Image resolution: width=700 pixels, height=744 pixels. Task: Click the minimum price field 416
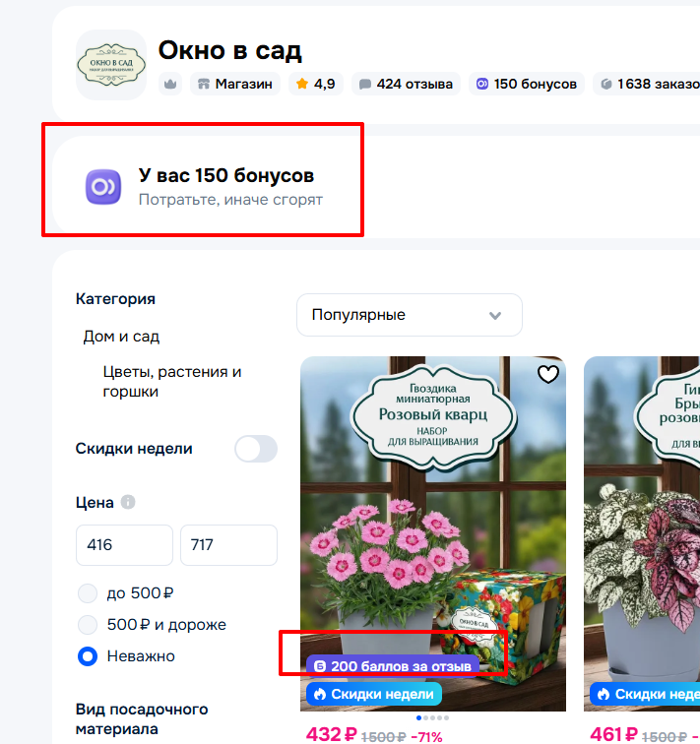coord(124,545)
